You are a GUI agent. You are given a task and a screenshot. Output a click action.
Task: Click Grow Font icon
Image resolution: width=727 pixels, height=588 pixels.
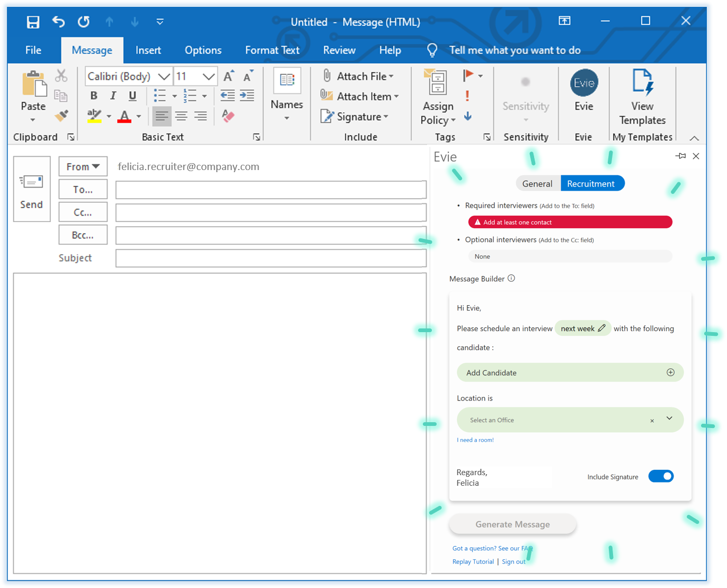[x=228, y=76]
